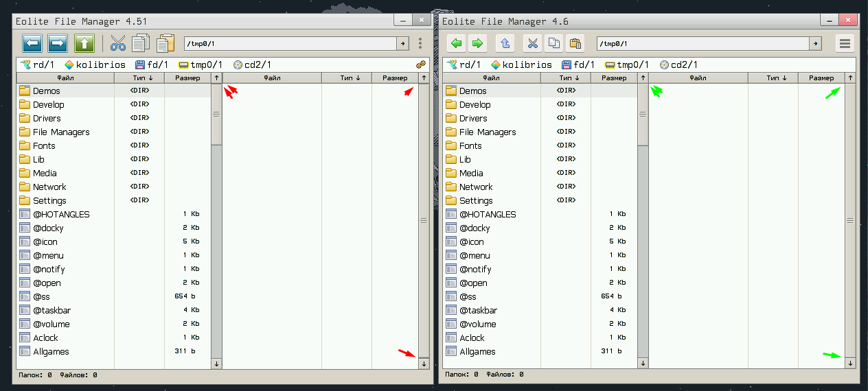Select Media folder in Eolite 4.6
The width and height of the screenshot is (868, 391).
point(471,173)
